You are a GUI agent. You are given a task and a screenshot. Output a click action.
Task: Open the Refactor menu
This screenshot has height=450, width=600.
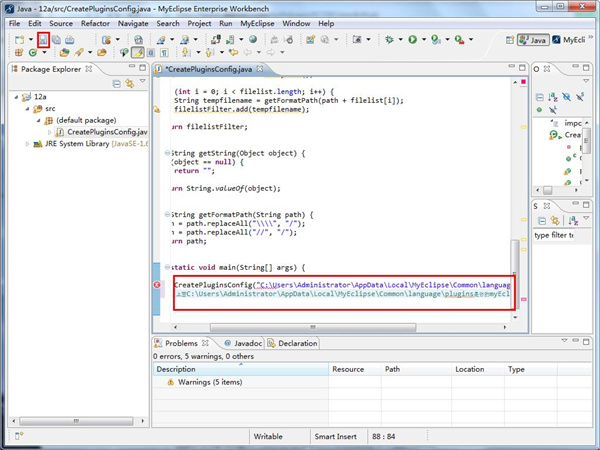(x=95, y=22)
